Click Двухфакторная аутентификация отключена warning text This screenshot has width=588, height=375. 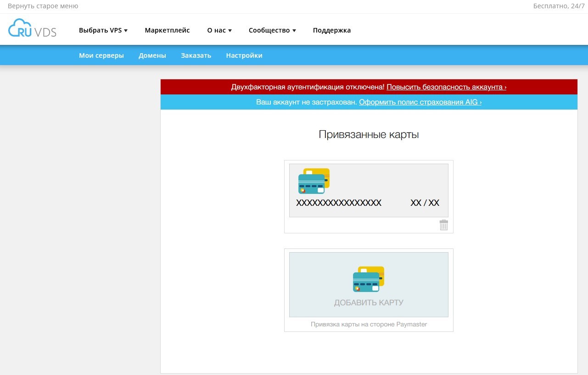pyautogui.click(x=308, y=87)
